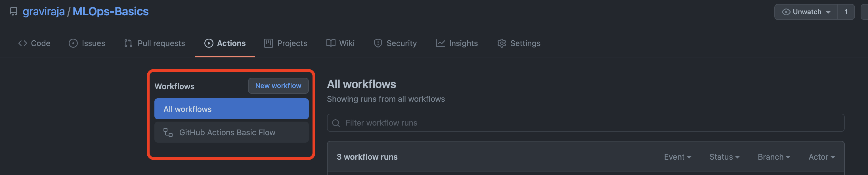Open the MLOps-Basics repository link
Screen dimensions: 868x175
[110, 11]
